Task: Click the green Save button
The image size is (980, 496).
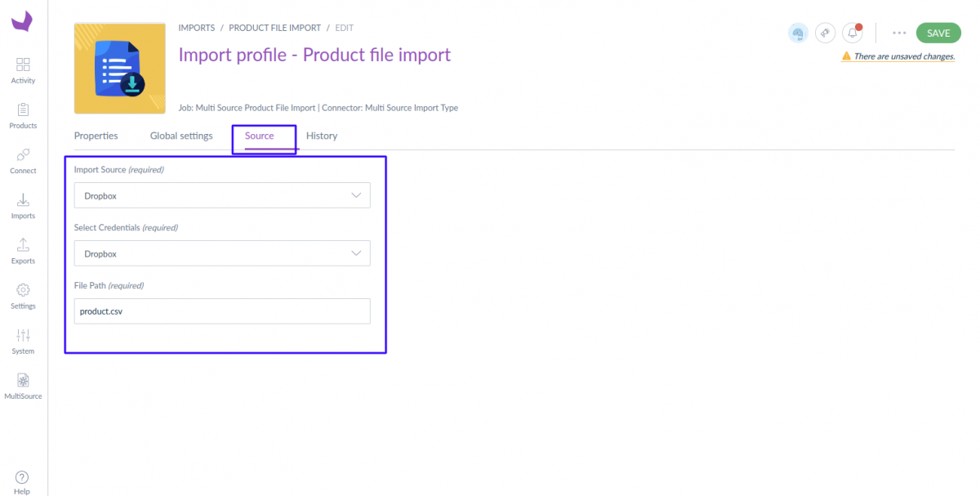Action: (938, 33)
